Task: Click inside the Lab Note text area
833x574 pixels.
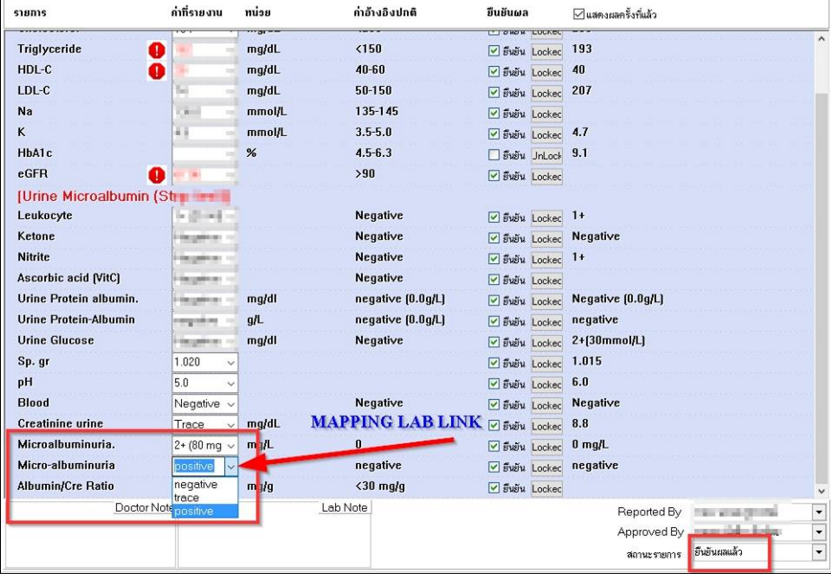Action: tap(274, 541)
